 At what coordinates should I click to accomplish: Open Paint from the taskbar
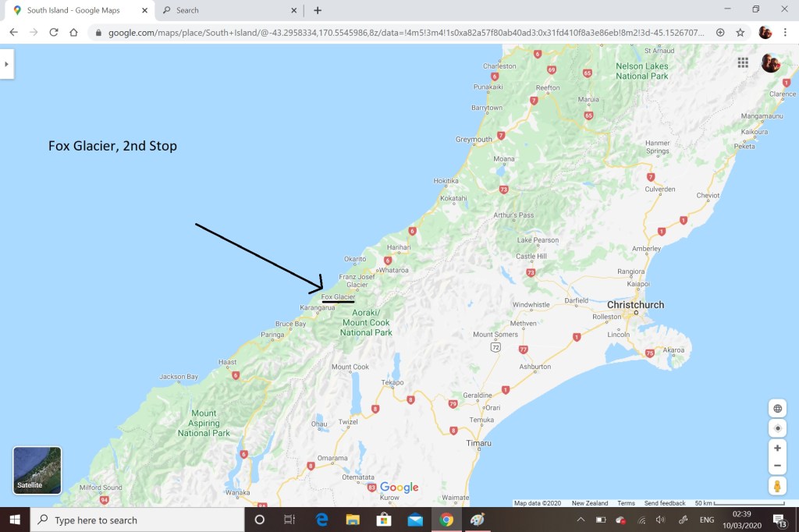(x=477, y=520)
